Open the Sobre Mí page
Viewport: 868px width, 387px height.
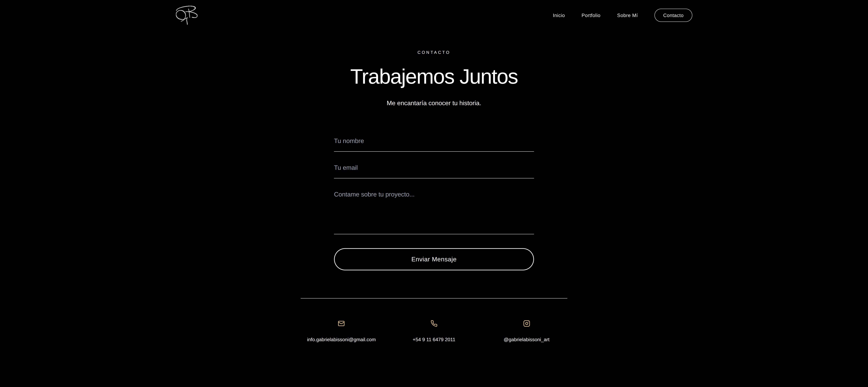pyautogui.click(x=627, y=15)
